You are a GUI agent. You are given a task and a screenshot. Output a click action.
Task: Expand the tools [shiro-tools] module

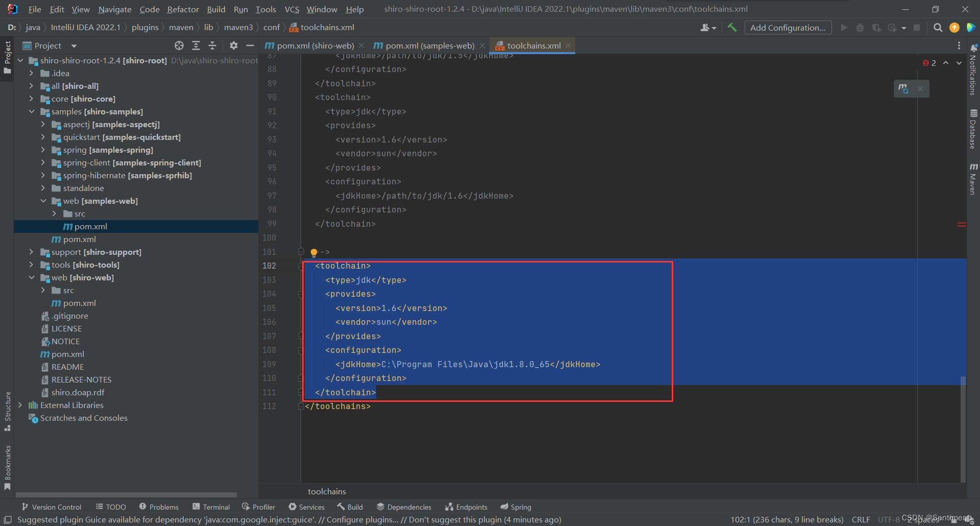coord(32,265)
